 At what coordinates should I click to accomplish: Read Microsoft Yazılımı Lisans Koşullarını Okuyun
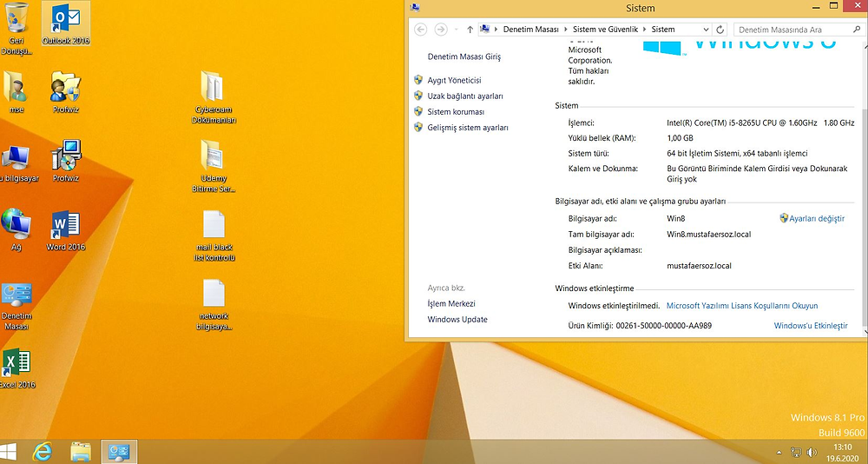[x=742, y=306]
